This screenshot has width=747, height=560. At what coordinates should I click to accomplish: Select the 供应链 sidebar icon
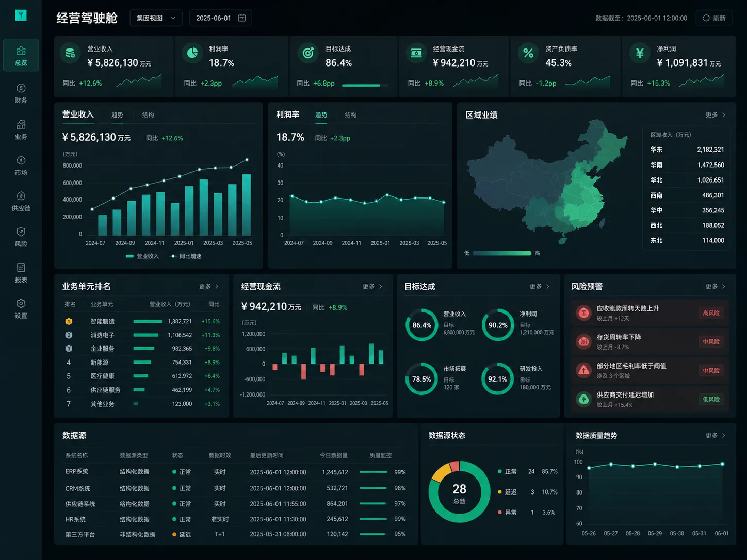[21, 201]
